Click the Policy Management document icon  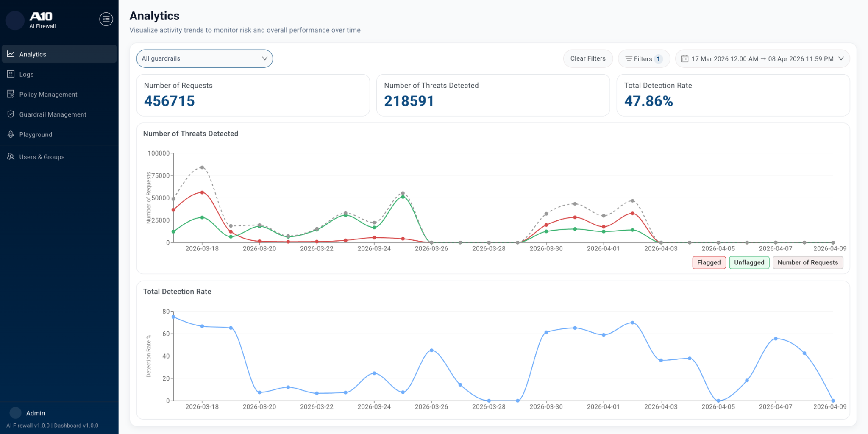point(11,94)
